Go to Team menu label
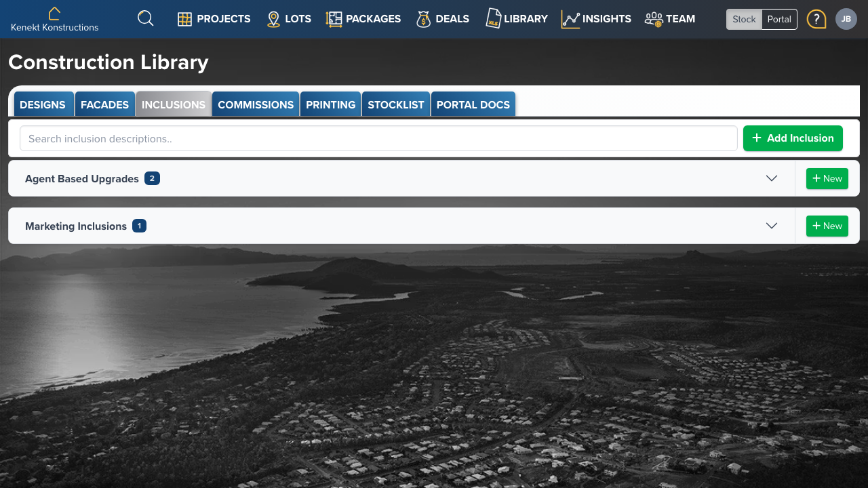 [681, 19]
